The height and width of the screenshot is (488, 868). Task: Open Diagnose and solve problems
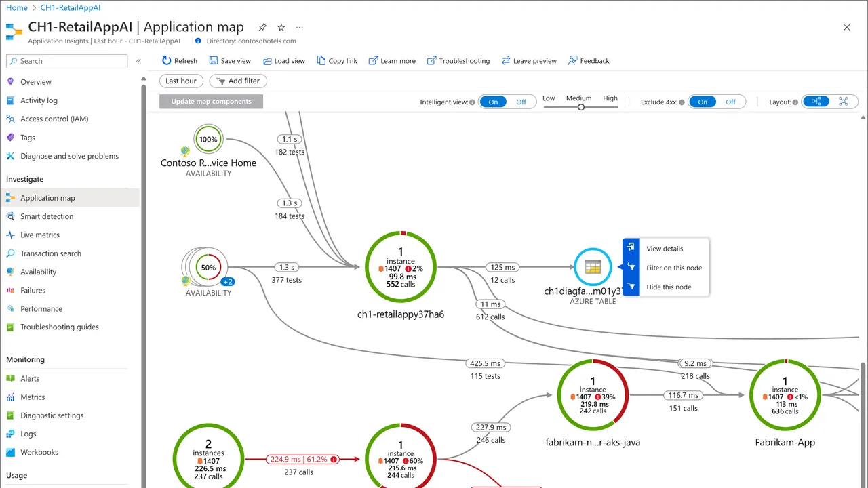pos(71,156)
